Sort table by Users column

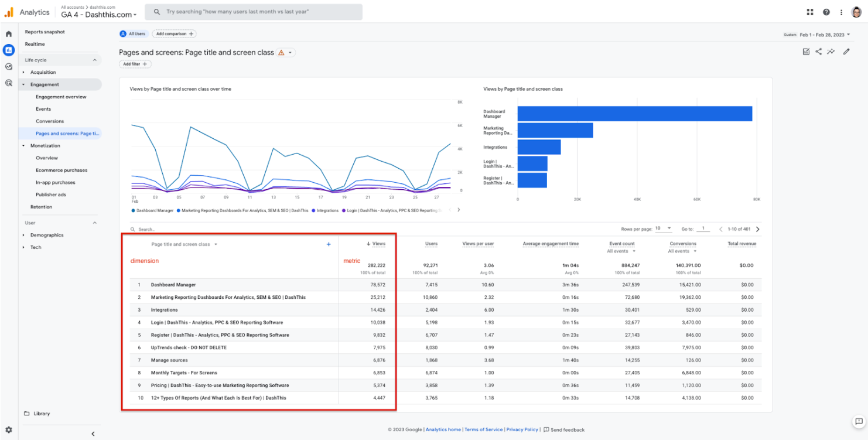pyautogui.click(x=431, y=244)
